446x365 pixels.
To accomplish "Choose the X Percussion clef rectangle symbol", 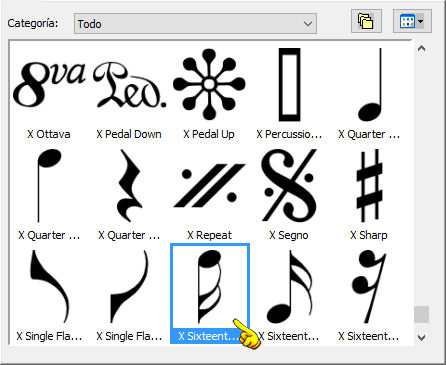I will (289, 85).
